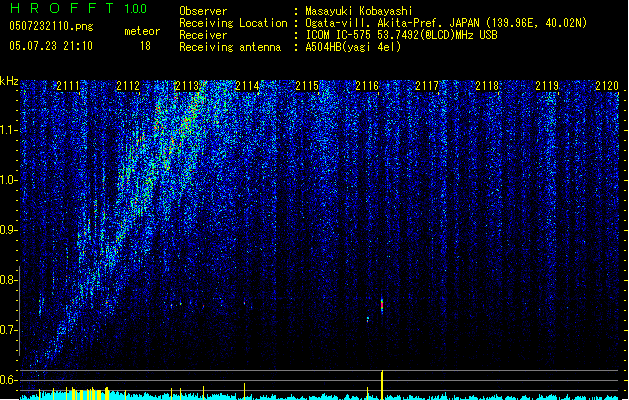This screenshot has width=629, height=400.
Task: Click the 0.9 kHz axis tick label
Action: (x=8, y=230)
